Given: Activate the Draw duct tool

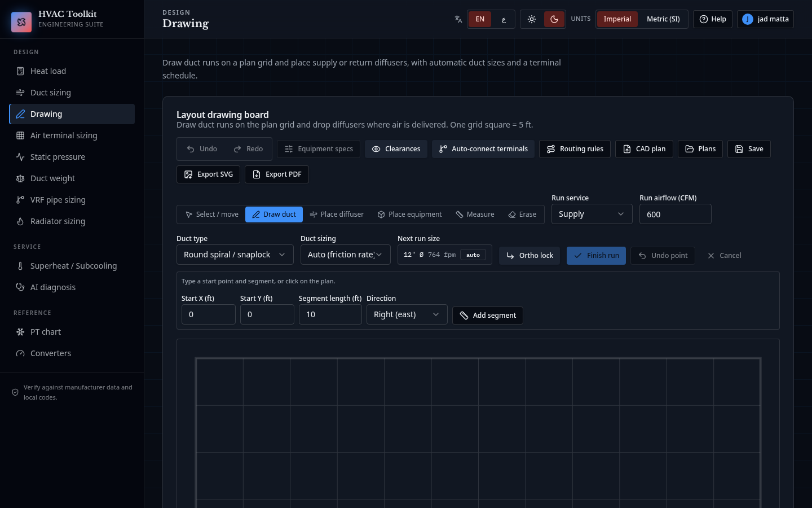Looking at the screenshot, I should click(x=274, y=214).
